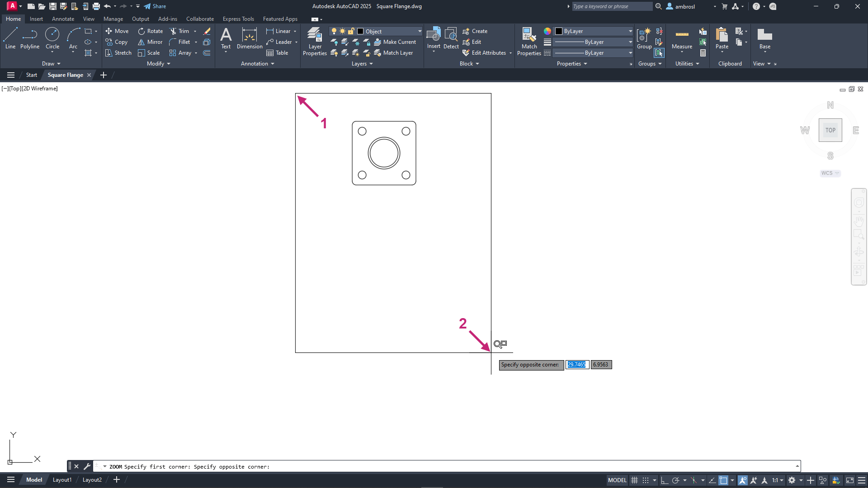Open the annotation scale 1:1 dropdown
The width and height of the screenshot is (868, 488).
[x=778, y=480]
